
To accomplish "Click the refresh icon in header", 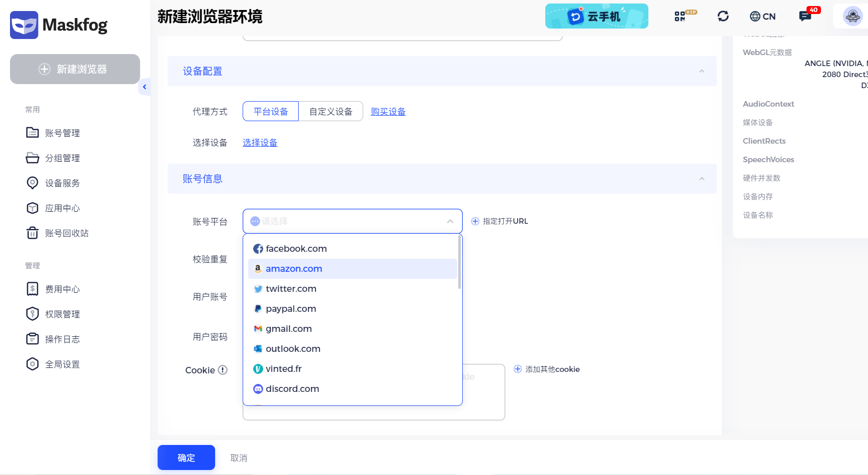I will (x=723, y=16).
